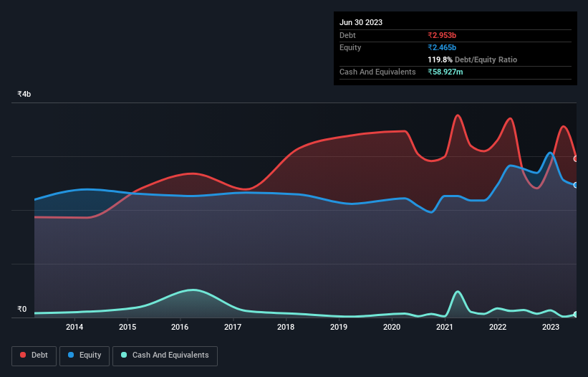This screenshot has height=377, width=588.
Task: Click the 2019 x-axis label
Action: (339, 327)
